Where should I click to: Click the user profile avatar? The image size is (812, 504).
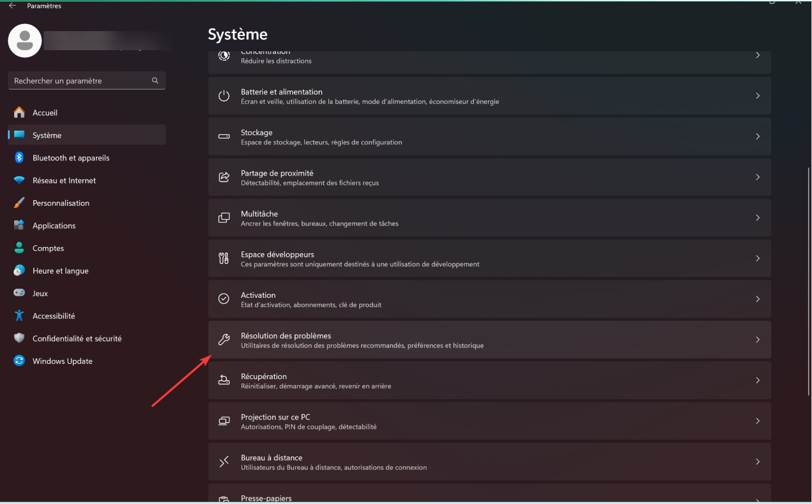point(25,41)
